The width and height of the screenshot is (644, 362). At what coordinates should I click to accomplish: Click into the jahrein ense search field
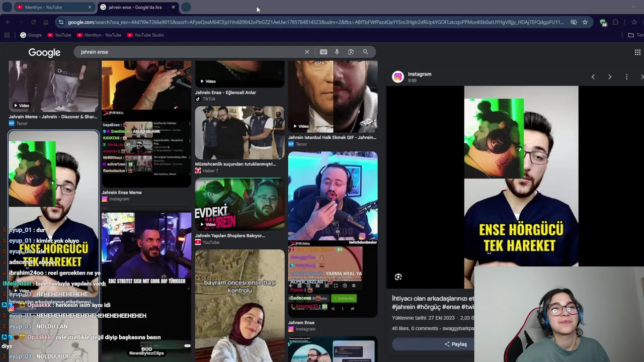(x=191, y=52)
